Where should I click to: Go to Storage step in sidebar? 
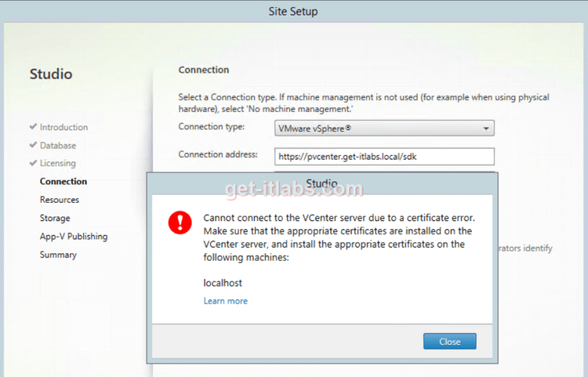point(55,218)
